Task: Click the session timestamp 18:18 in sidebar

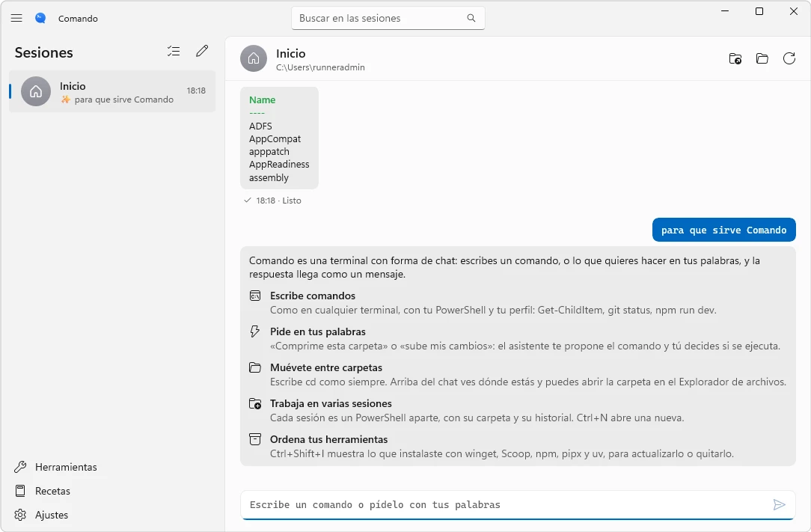Action: click(196, 91)
